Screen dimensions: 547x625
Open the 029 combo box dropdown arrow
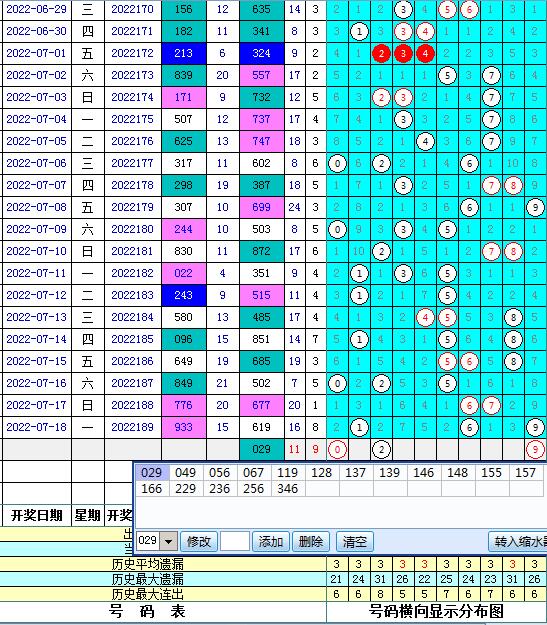[169, 541]
